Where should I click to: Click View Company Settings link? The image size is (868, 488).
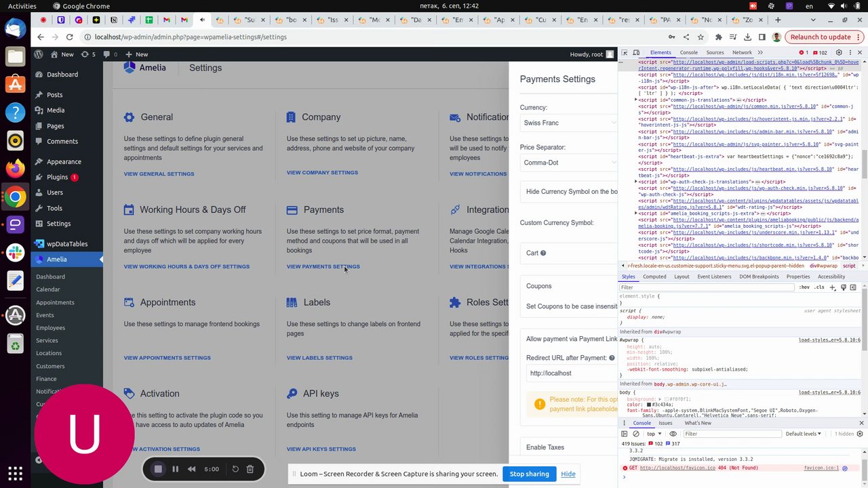(322, 172)
